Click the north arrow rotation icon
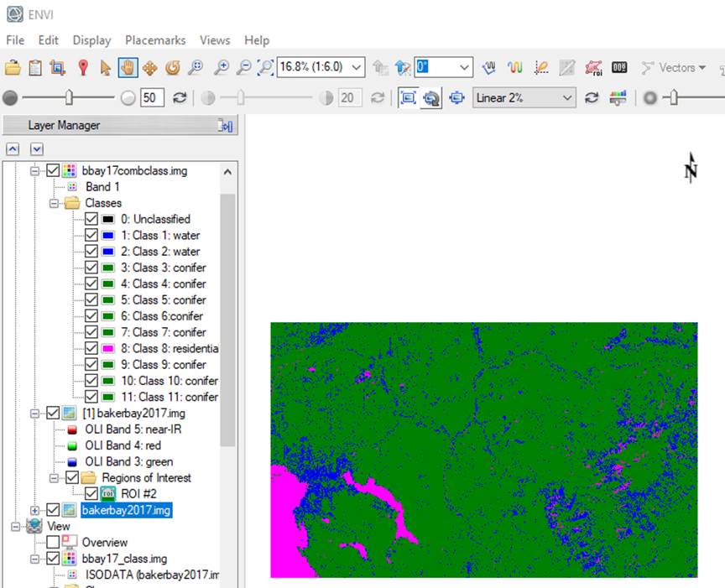The height and width of the screenshot is (588, 725). [691, 168]
